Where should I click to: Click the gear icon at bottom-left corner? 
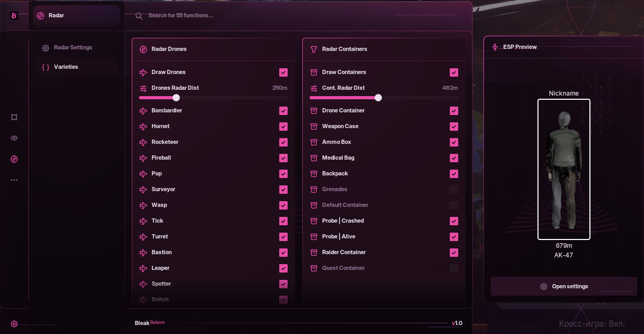tap(14, 324)
